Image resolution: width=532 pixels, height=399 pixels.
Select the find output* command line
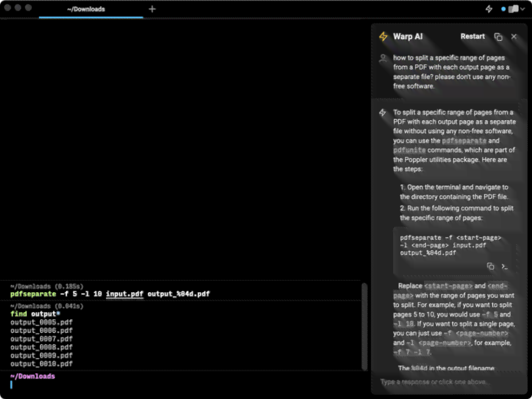tap(35, 314)
